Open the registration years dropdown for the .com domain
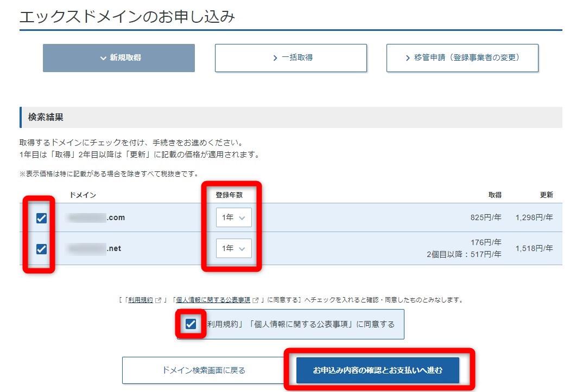Image resolution: width=570 pixels, height=392 pixels. point(233,217)
